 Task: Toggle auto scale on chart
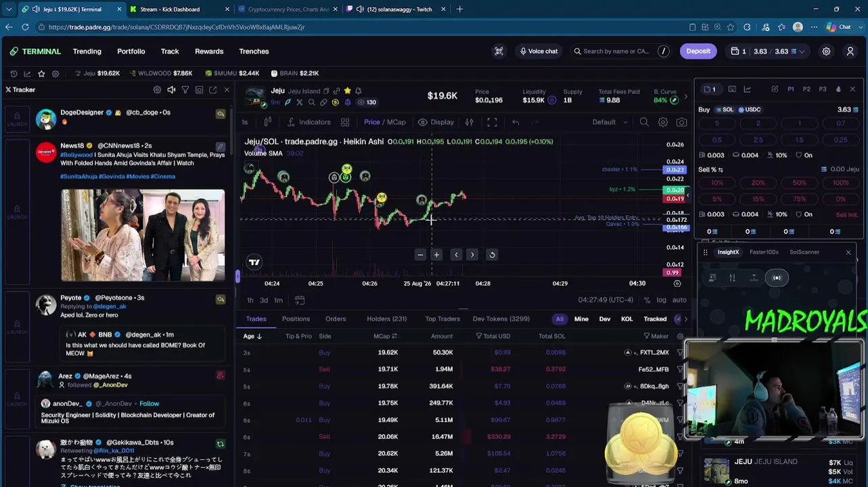point(679,300)
